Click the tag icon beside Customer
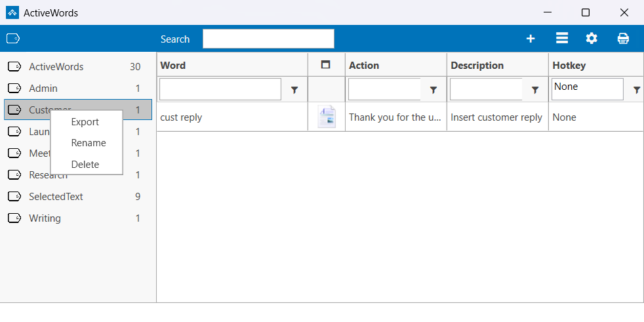644x322 pixels. pos(15,110)
